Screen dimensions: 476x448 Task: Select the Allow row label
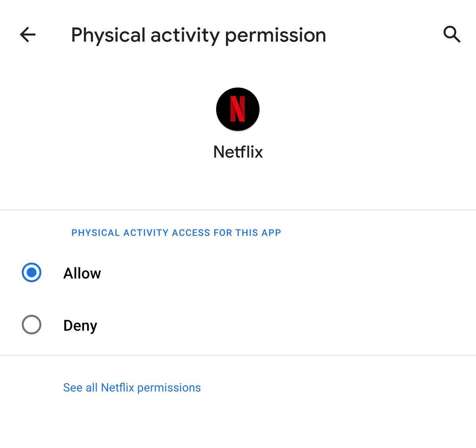(82, 273)
